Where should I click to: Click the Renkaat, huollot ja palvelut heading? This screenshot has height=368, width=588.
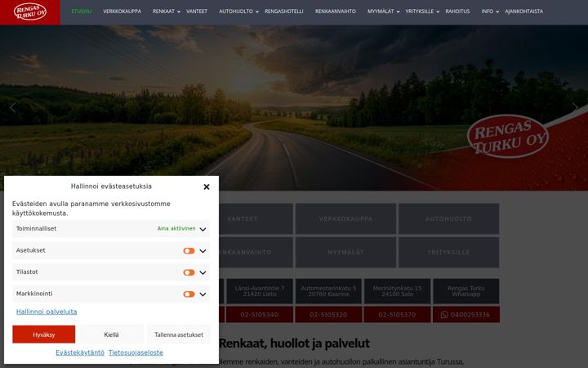coord(294,343)
